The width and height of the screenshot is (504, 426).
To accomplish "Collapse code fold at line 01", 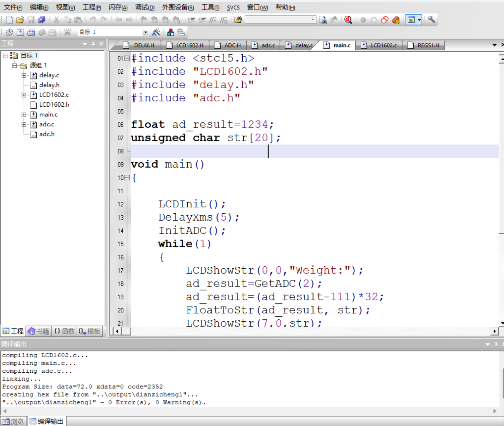I will pyautogui.click(x=127, y=58).
